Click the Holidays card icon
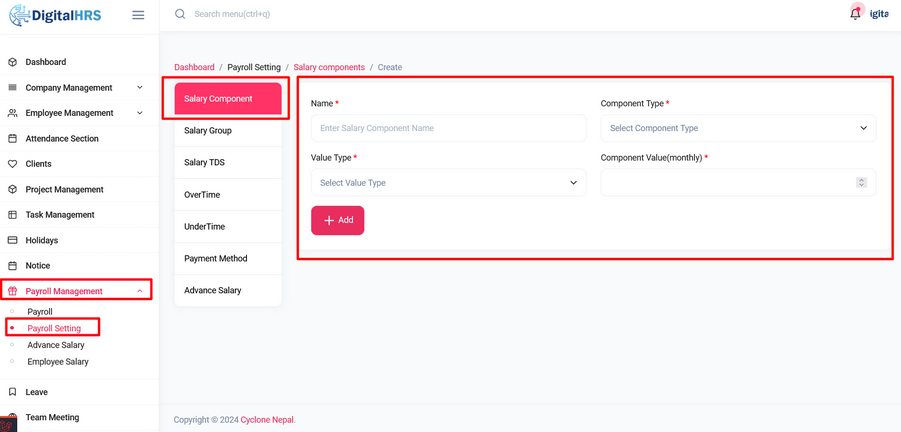 click(x=13, y=241)
